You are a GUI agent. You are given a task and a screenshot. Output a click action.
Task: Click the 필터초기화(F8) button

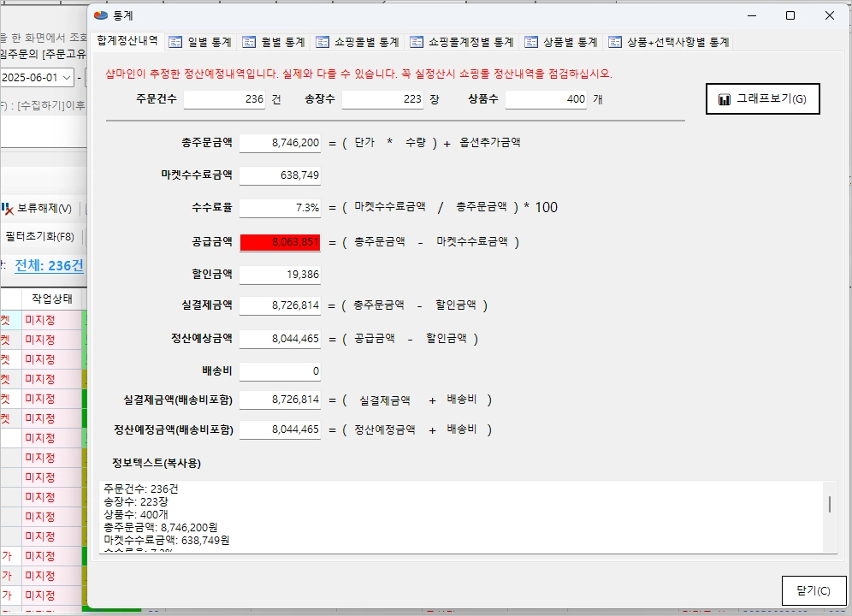[x=39, y=236]
